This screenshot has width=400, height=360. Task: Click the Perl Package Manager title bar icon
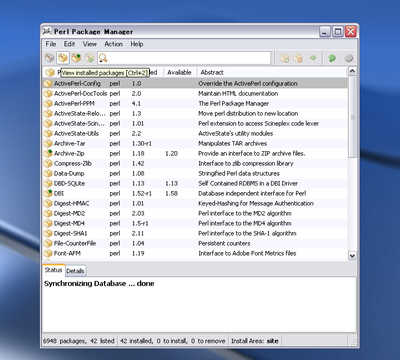click(48, 31)
